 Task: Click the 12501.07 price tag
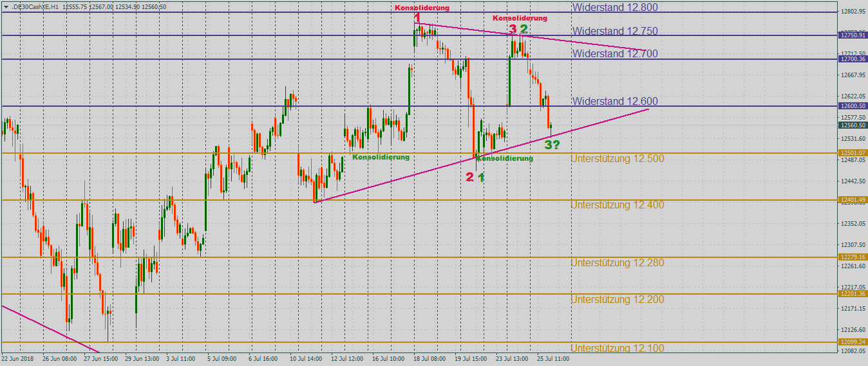pos(853,152)
